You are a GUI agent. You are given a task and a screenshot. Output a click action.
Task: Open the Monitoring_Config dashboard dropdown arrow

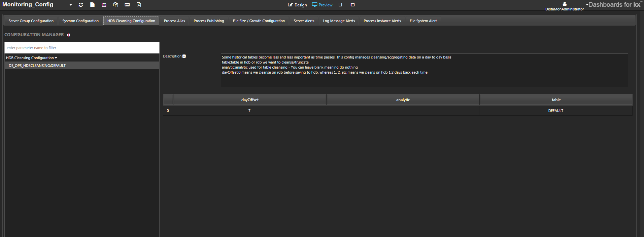point(71,5)
